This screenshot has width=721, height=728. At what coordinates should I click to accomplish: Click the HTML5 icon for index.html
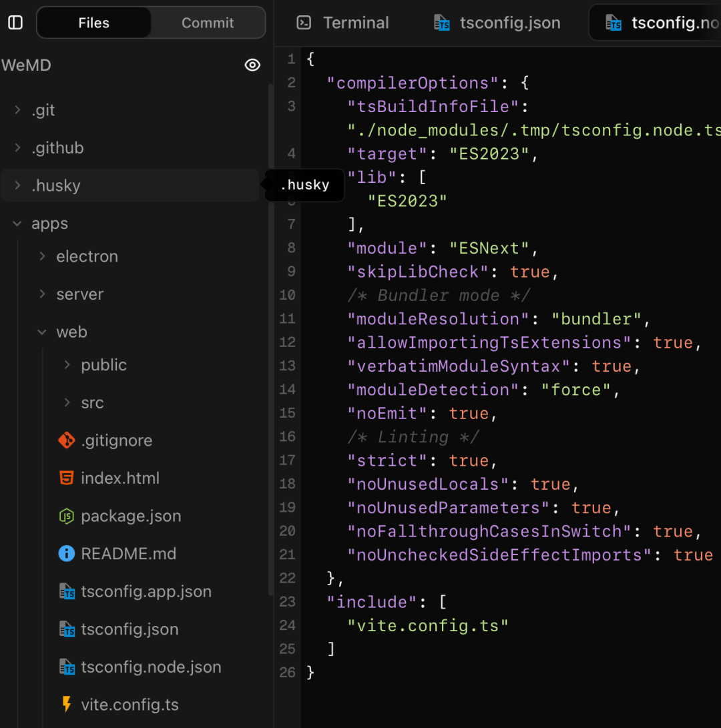click(67, 478)
